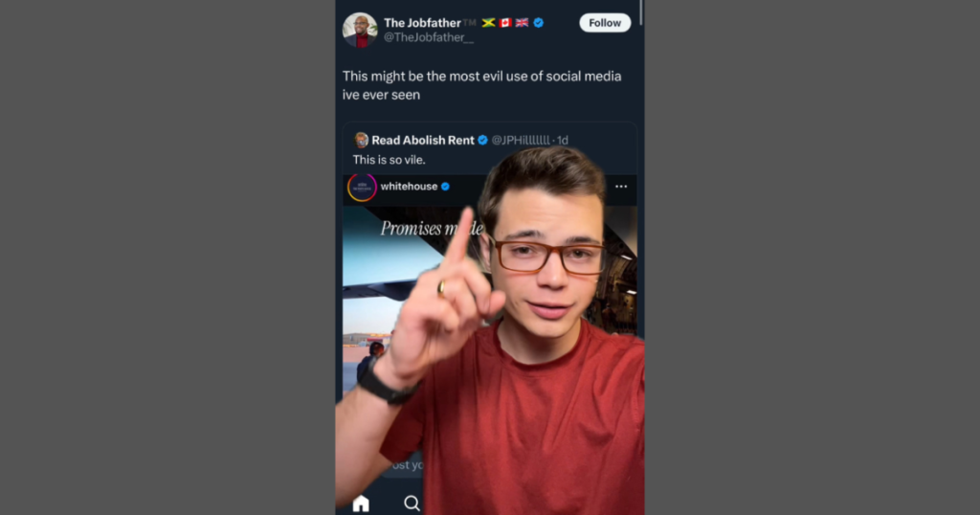Click The Jobfather's blue verified badge
This screenshot has width=980, height=515.
coord(538,23)
